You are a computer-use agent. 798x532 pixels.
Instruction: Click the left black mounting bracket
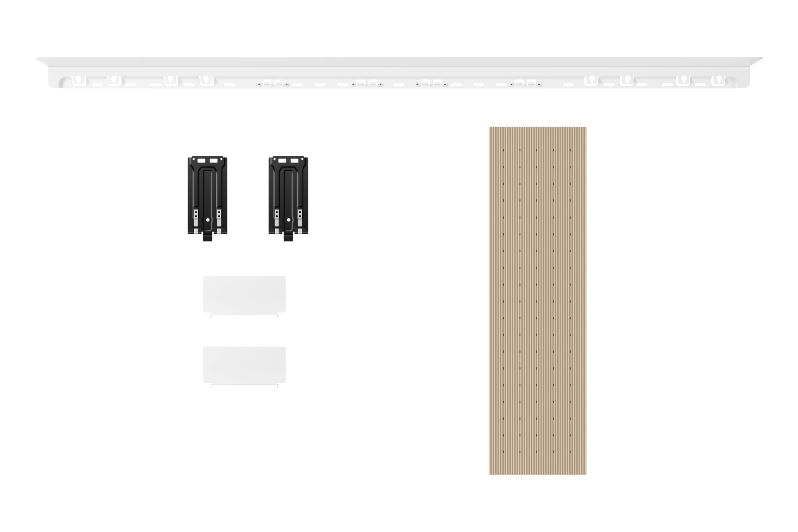[x=207, y=195]
